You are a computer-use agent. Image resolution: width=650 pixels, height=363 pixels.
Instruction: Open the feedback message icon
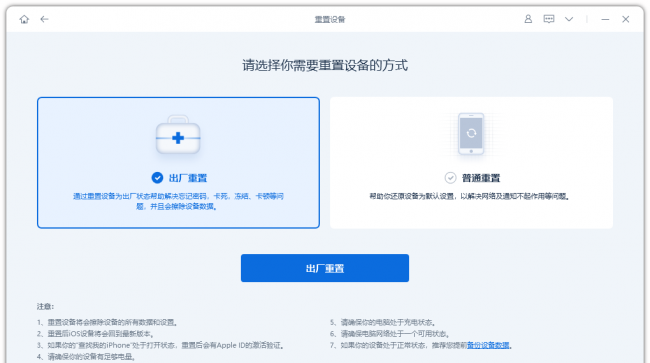point(549,19)
